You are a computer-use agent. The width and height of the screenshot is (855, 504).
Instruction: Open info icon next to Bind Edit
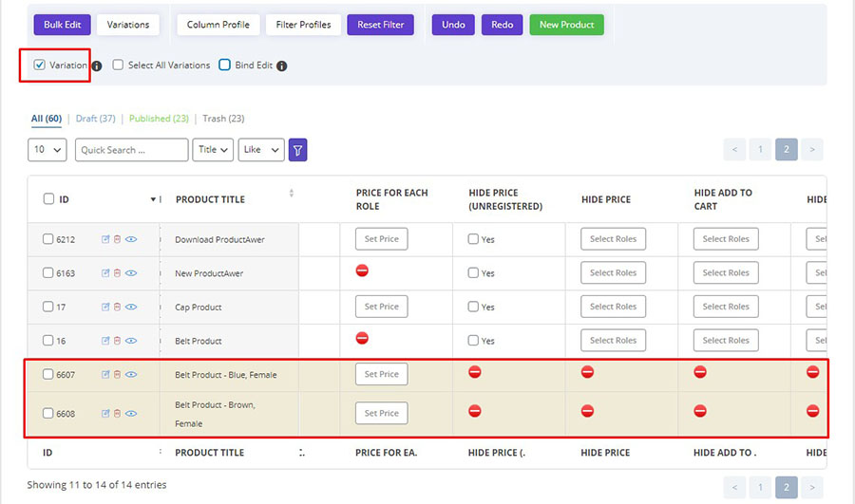pyautogui.click(x=281, y=65)
